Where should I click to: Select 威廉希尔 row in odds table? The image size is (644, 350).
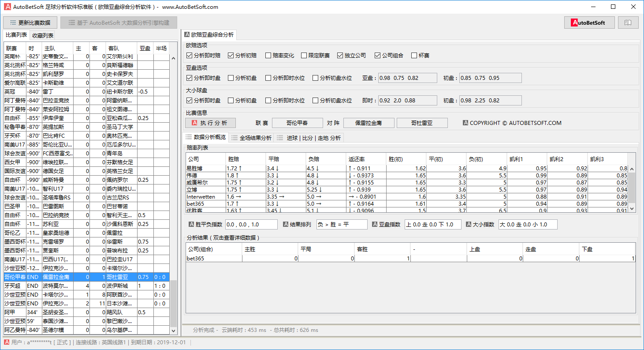pyautogui.click(x=407, y=182)
